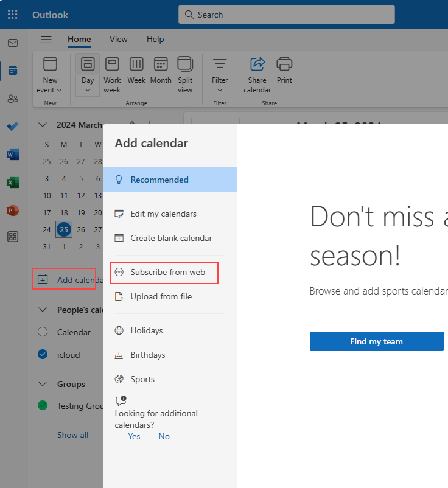The width and height of the screenshot is (448, 488).
Task: Launch PowerPoint from the sidebar
Action: coord(13,211)
